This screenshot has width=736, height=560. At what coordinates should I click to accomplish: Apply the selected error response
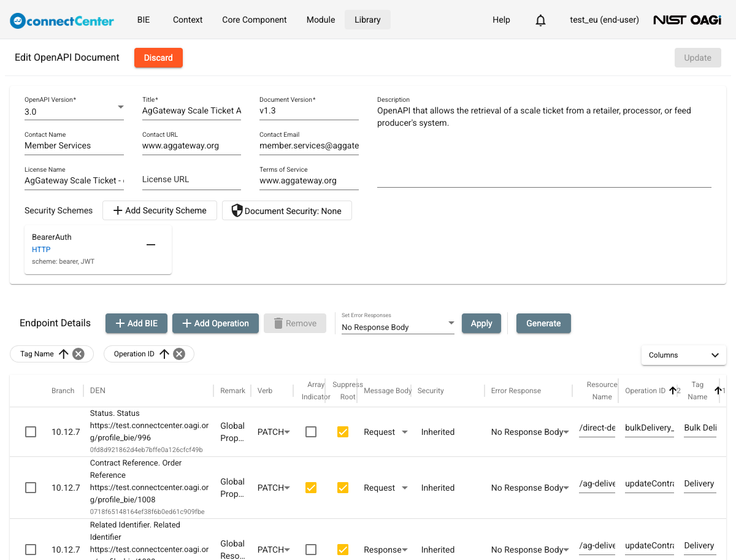coord(481,323)
